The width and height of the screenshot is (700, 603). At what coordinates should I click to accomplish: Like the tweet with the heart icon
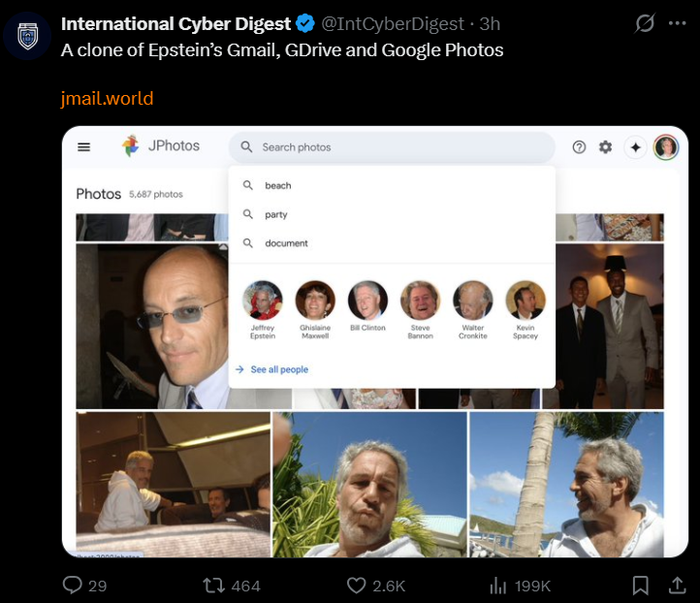click(356, 586)
